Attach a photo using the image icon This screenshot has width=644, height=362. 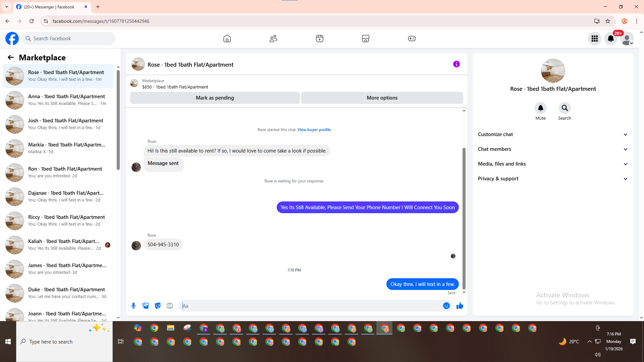tap(146, 306)
